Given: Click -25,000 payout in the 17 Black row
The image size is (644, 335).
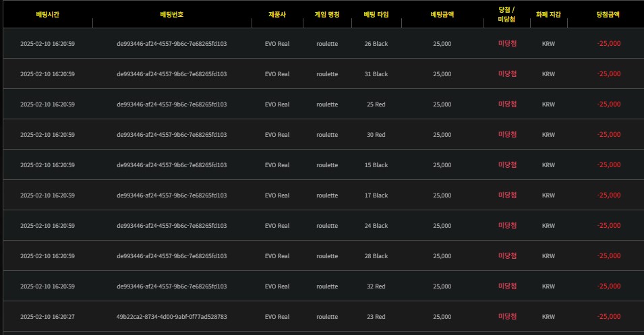Looking at the screenshot, I should pos(609,195).
